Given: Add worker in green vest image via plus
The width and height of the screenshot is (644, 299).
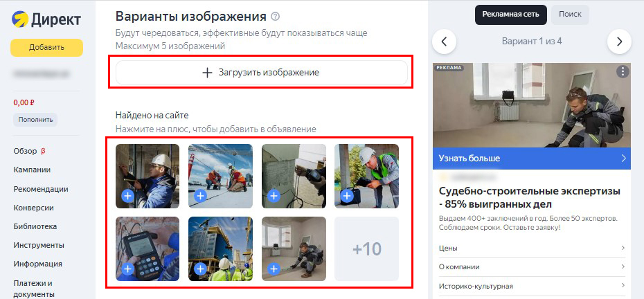Looking at the screenshot, I should pos(347,197).
